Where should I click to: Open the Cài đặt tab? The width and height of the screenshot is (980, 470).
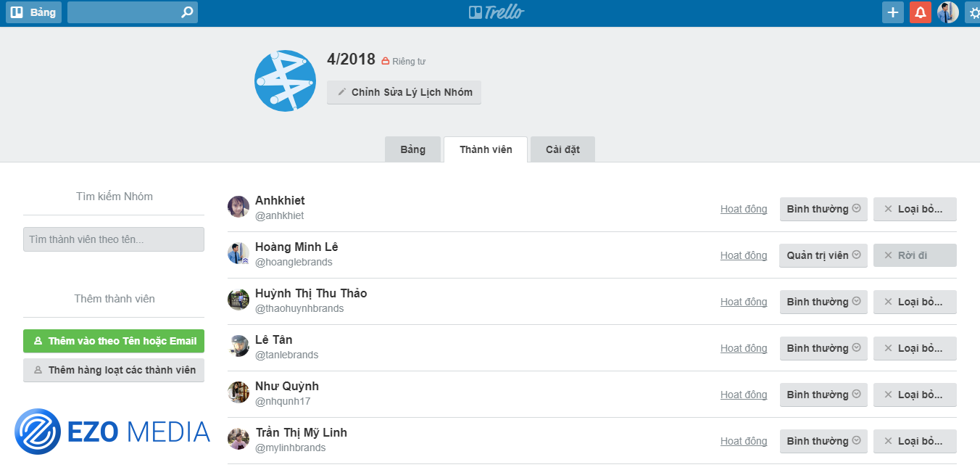point(562,149)
